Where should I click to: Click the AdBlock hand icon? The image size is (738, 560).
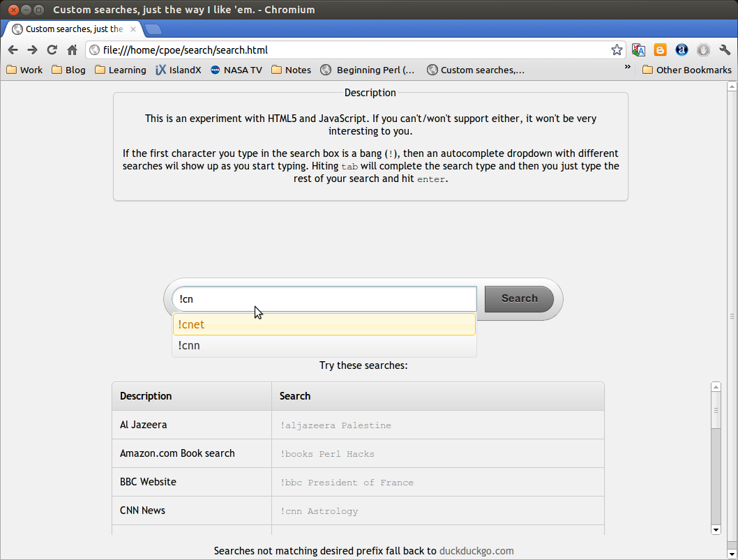point(703,50)
